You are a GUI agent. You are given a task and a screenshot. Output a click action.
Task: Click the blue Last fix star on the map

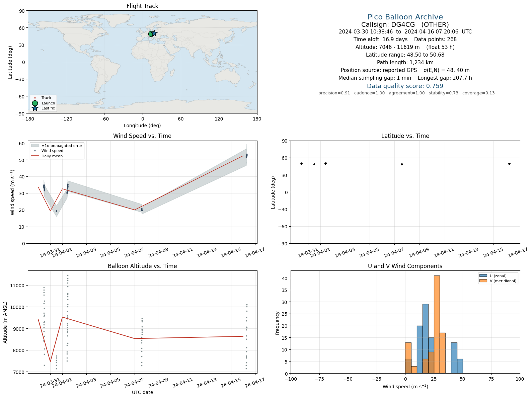pos(154,33)
